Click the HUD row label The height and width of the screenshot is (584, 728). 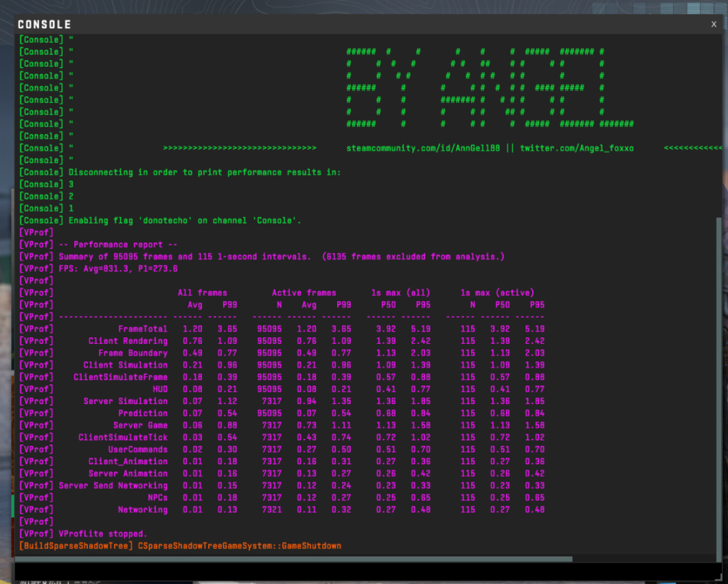[x=160, y=389]
